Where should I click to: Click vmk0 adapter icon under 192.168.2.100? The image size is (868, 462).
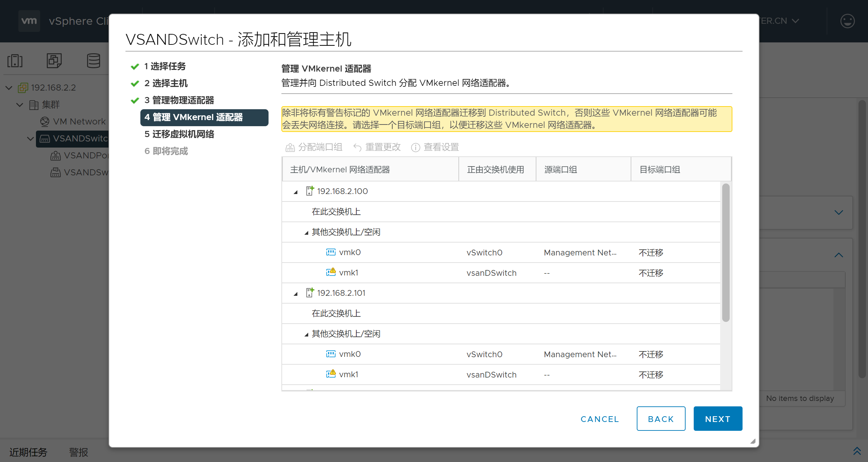[x=331, y=252]
